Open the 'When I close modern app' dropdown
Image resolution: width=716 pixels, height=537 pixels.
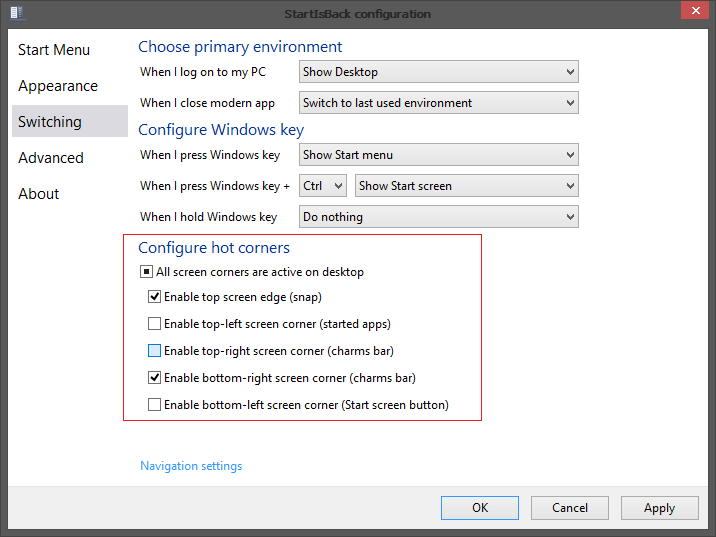tap(438, 103)
